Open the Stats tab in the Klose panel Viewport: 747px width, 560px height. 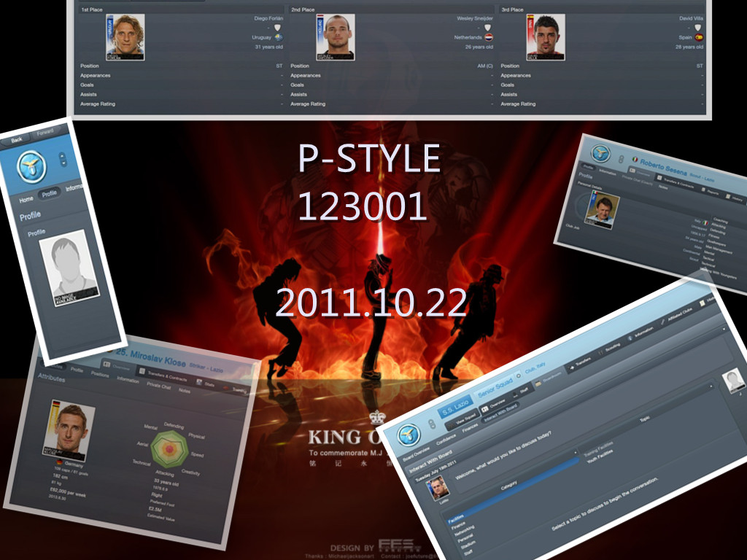(206, 384)
